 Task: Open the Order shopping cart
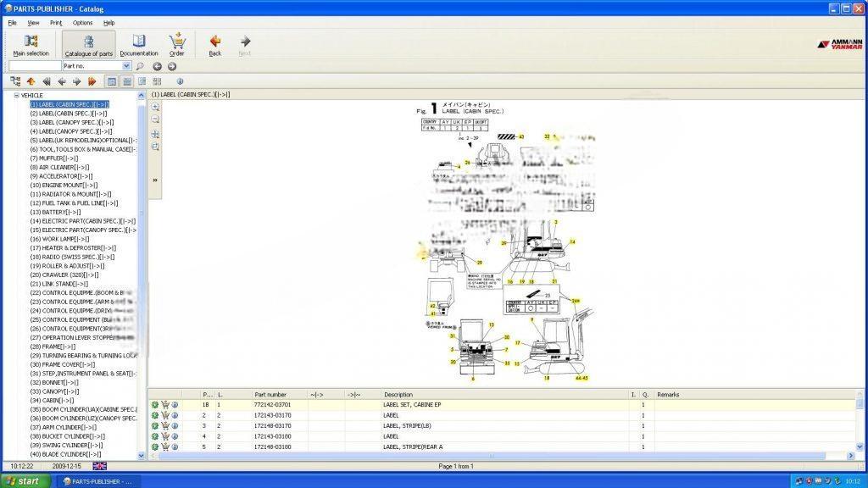pyautogui.click(x=176, y=45)
